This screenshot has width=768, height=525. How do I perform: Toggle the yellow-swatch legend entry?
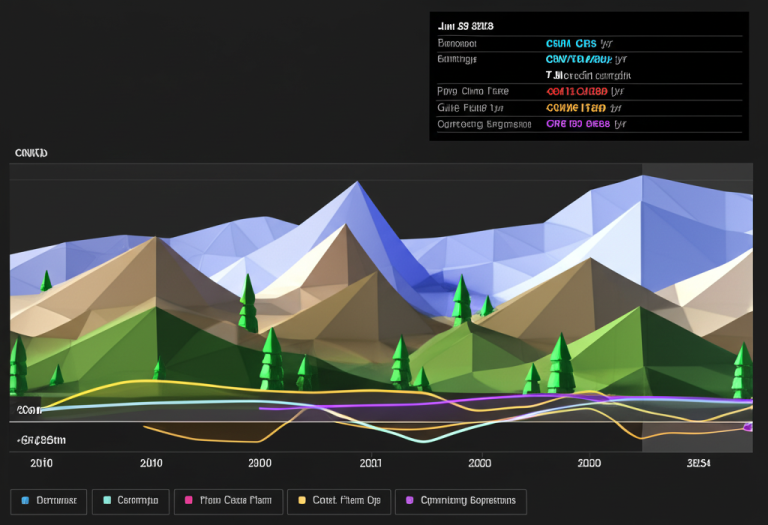[339, 501]
